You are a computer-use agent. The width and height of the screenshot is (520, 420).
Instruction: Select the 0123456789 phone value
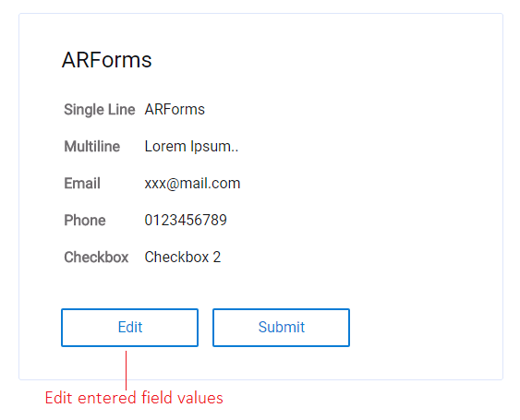tap(186, 220)
